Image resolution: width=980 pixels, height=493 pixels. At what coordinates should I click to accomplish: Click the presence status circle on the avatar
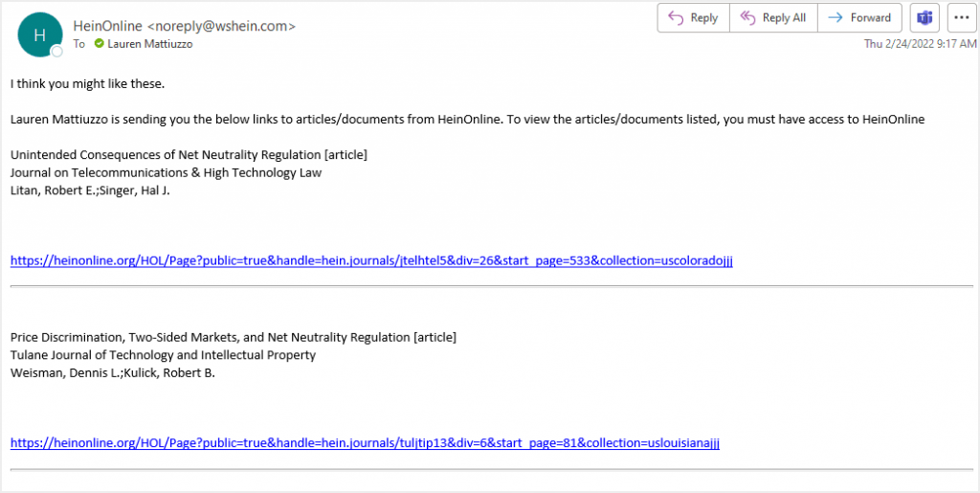56,52
